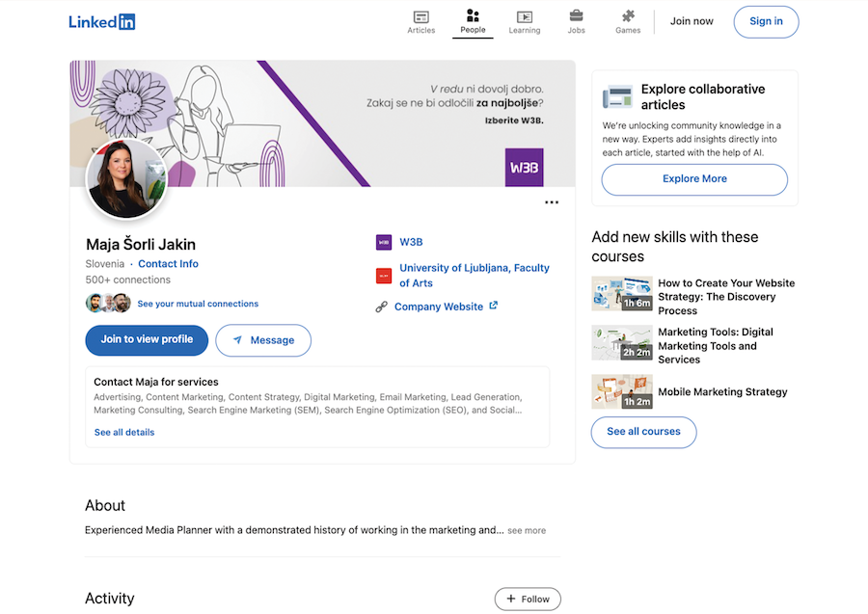Expand services with See all details
The image size is (868, 614).
coord(124,433)
